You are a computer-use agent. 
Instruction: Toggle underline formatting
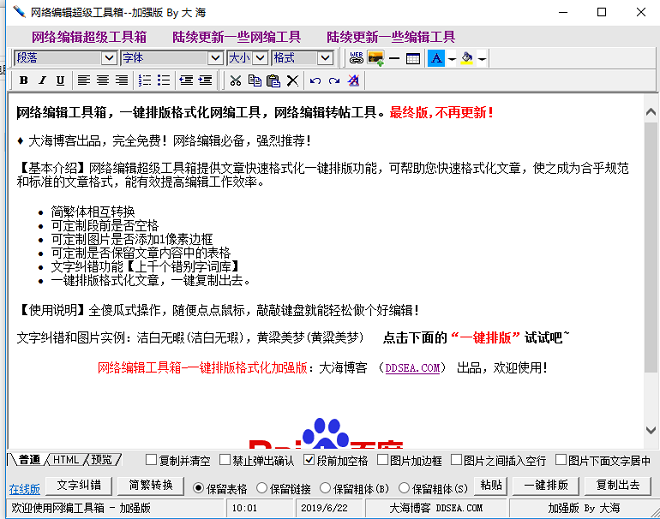60,80
